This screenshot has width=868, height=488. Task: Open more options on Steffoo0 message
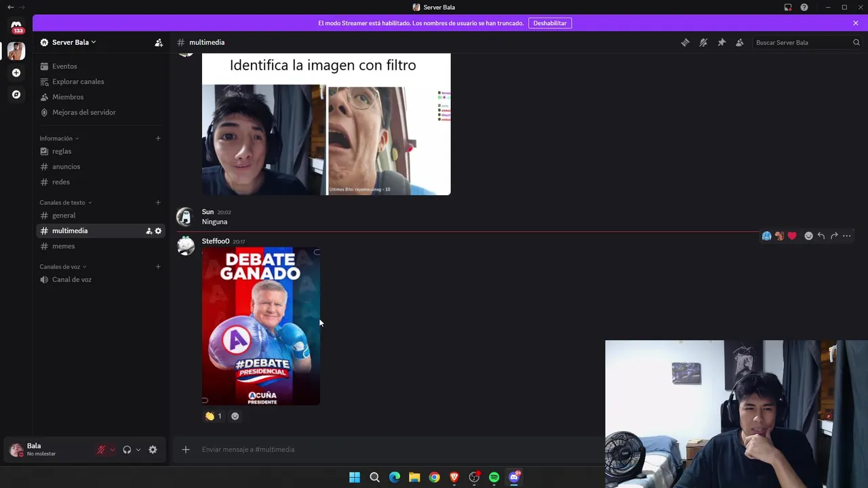click(847, 236)
